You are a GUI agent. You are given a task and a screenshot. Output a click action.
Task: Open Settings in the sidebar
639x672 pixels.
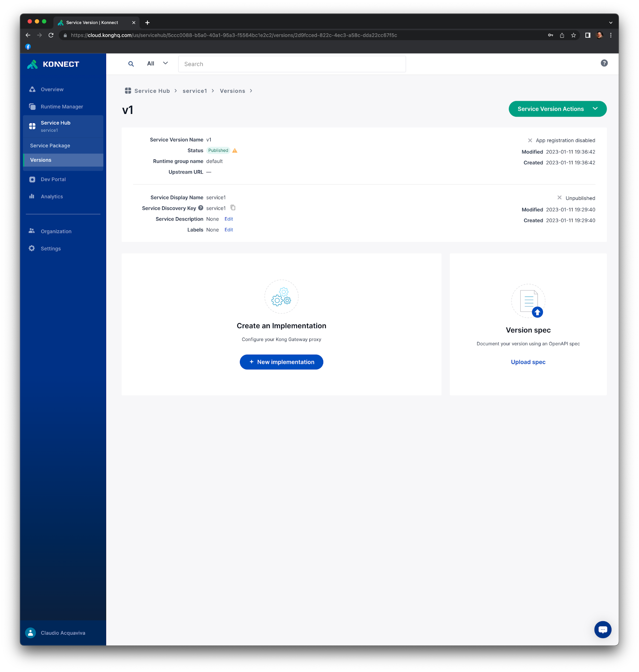(x=51, y=248)
